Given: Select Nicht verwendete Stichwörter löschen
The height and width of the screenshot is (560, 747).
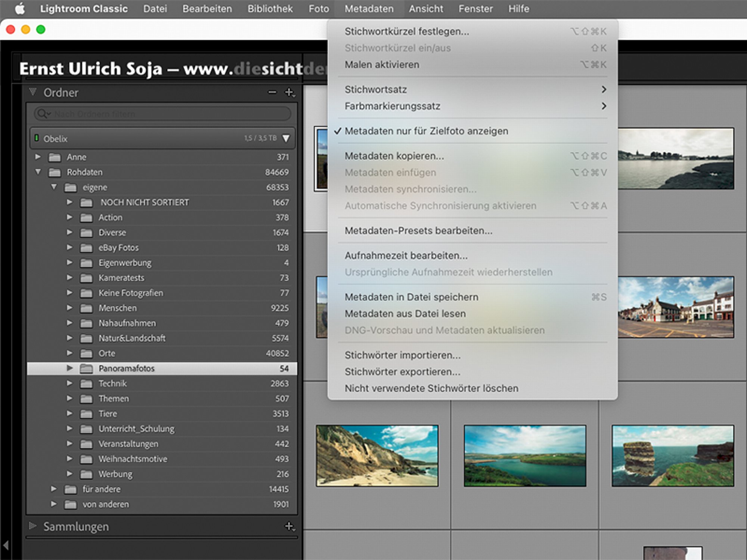Looking at the screenshot, I should click(x=472, y=388).
